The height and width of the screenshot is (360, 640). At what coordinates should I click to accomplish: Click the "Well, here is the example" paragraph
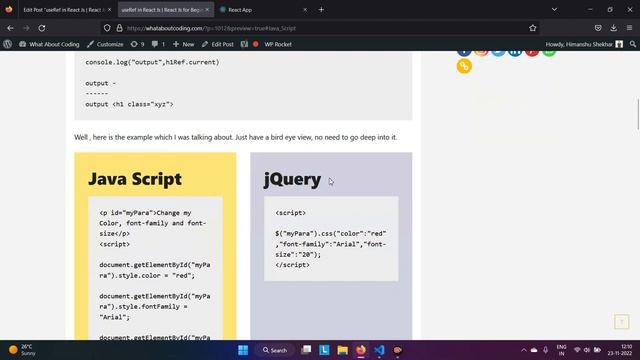[x=236, y=137]
